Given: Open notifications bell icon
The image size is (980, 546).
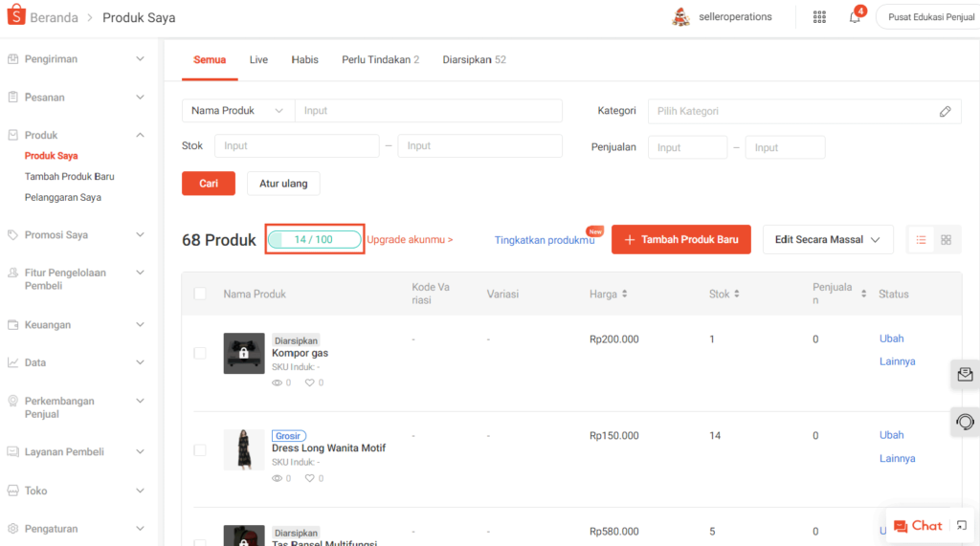Looking at the screenshot, I should [x=855, y=17].
